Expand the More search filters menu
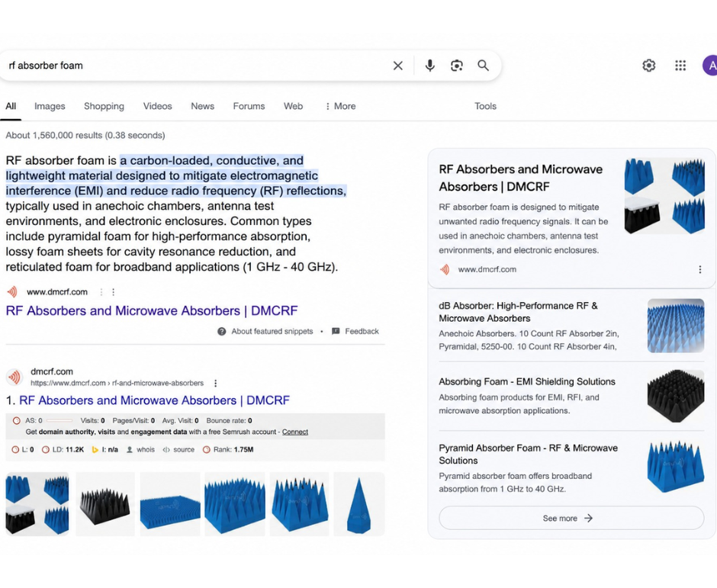 (x=341, y=106)
